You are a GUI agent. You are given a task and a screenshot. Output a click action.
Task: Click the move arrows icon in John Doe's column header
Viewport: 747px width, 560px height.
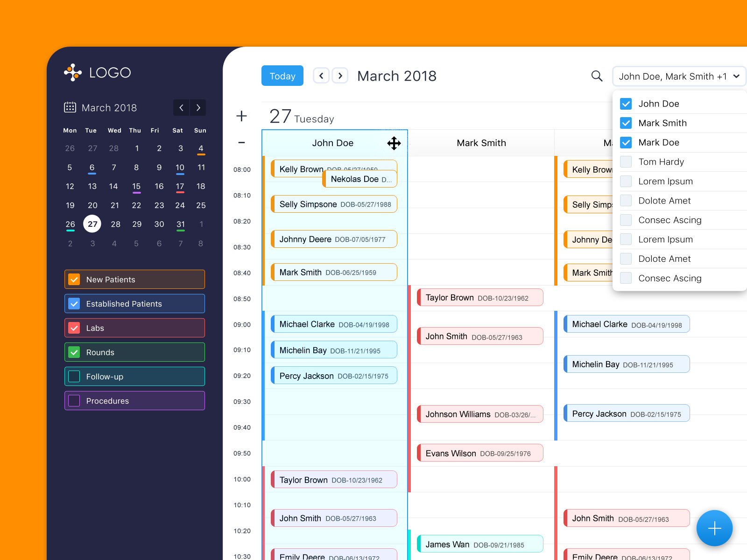click(x=394, y=143)
